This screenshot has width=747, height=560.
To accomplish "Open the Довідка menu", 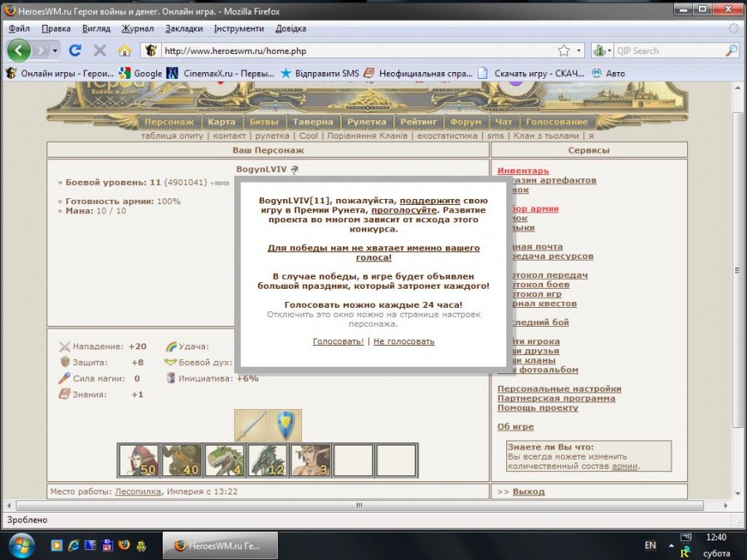I will pyautogui.click(x=290, y=28).
